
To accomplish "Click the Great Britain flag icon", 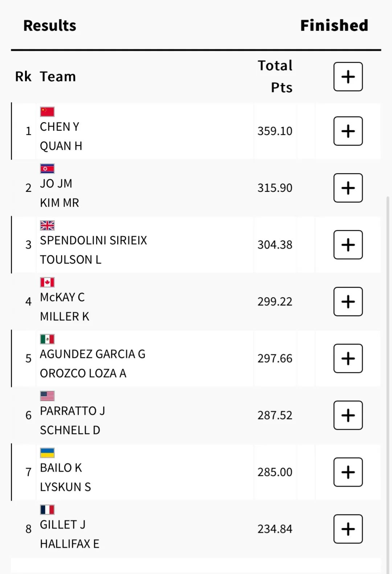I will coord(47,225).
